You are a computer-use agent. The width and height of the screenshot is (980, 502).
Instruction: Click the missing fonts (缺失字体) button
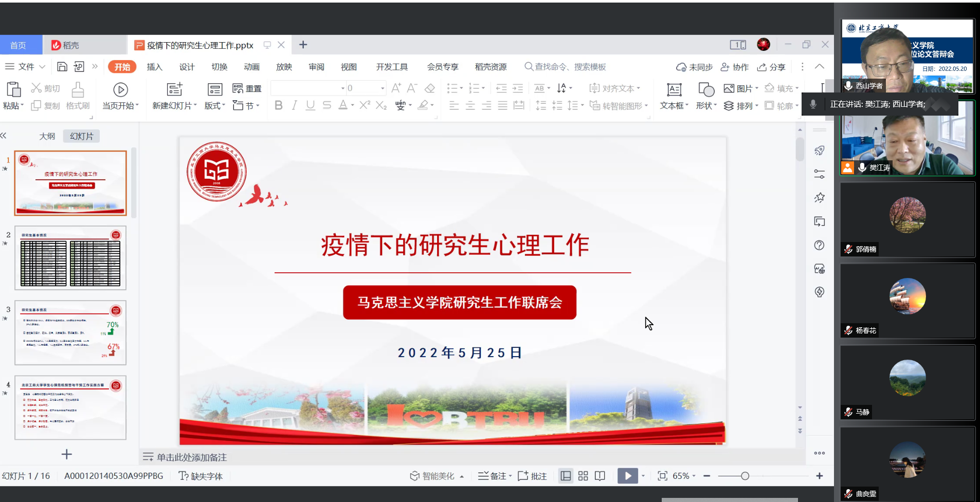click(201, 476)
